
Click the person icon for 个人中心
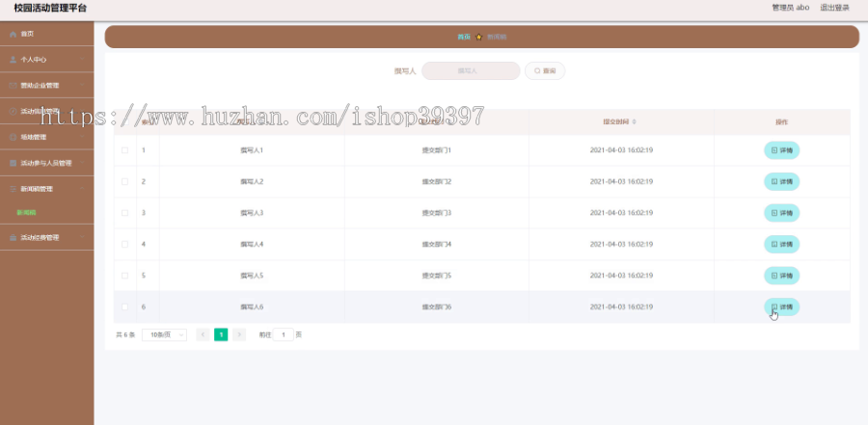coord(14,60)
